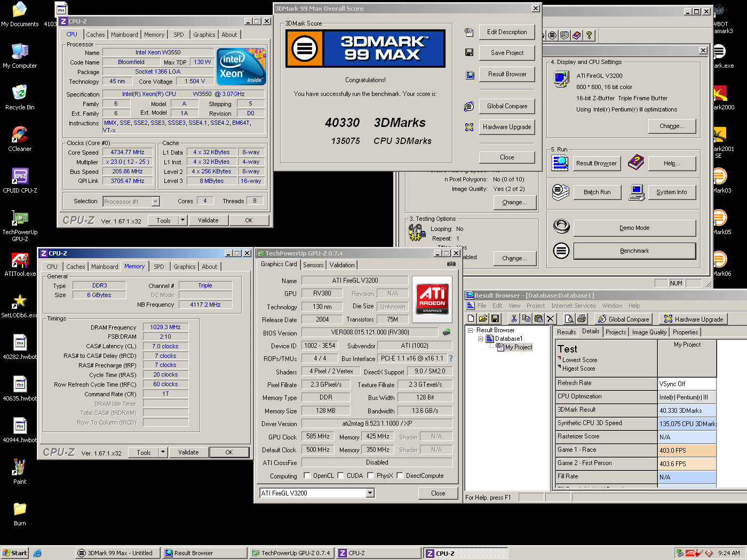The image size is (747, 560).
Task: Enable the CUDA checkbox in GPU-Z
Action: (340, 475)
